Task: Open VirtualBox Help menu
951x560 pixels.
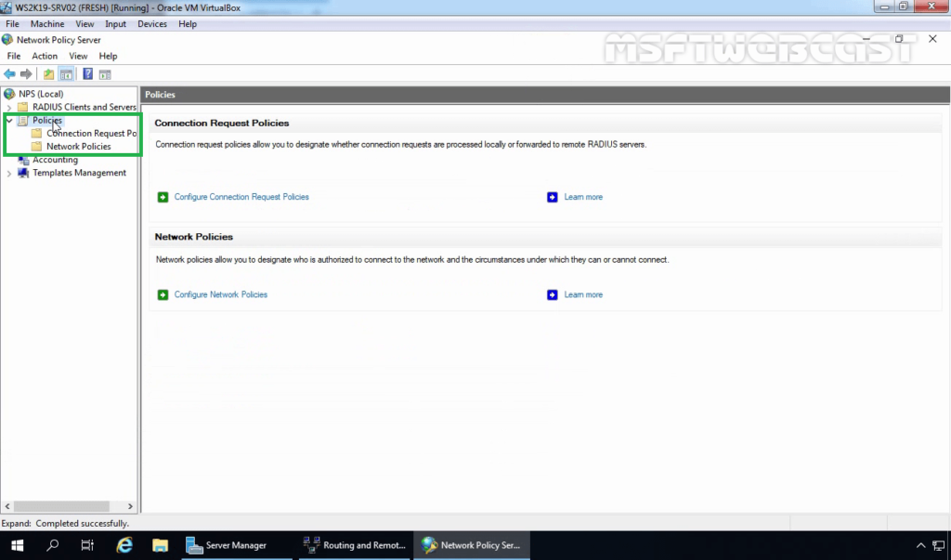Action: click(188, 23)
